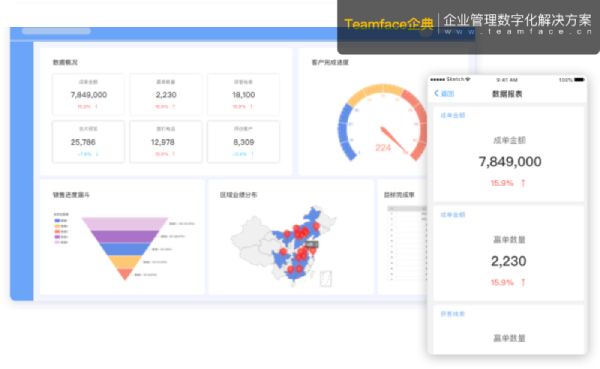Click the dark tooltip label on the China map
The width and height of the screenshot is (600, 369).
311,244
